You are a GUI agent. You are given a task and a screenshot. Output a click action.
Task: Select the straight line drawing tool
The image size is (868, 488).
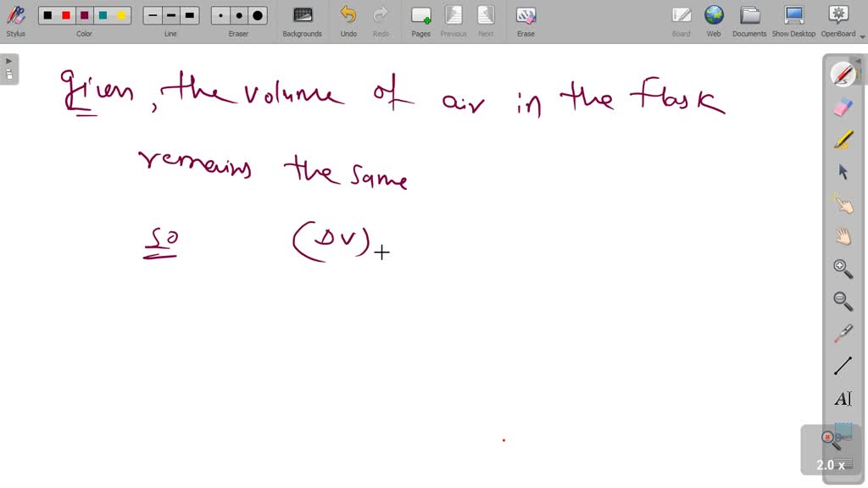(x=843, y=366)
